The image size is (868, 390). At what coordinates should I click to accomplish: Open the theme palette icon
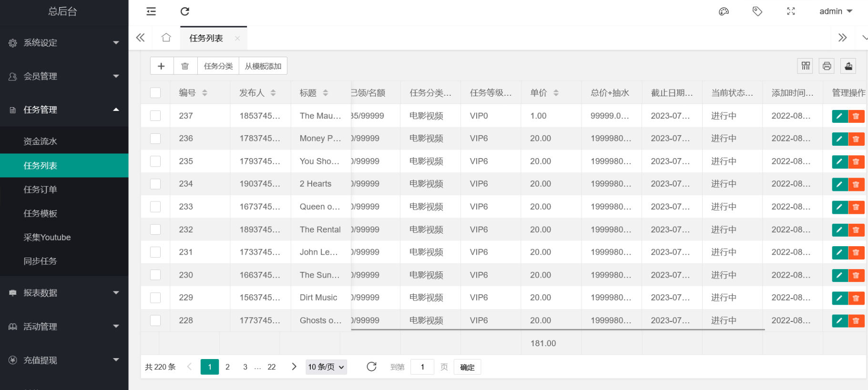click(x=724, y=11)
